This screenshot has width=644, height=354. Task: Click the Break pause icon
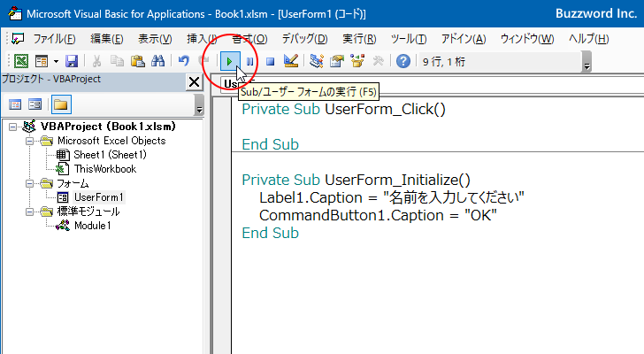249,62
